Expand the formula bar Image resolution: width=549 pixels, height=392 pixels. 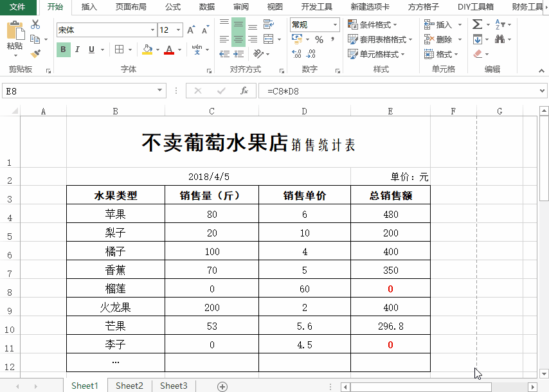[x=542, y=91]
